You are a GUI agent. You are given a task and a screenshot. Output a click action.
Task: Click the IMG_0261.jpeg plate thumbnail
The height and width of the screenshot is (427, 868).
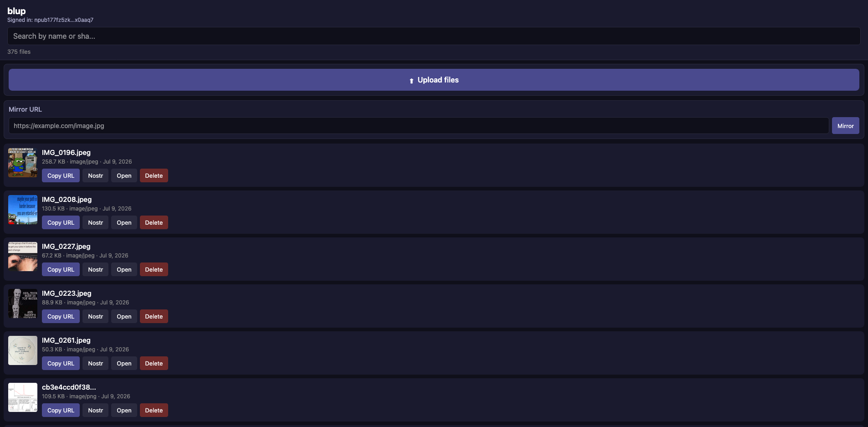coord(23,350)
